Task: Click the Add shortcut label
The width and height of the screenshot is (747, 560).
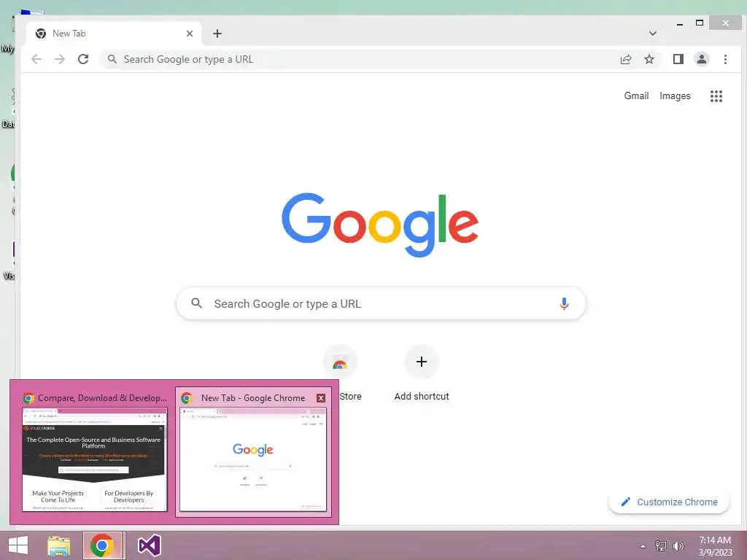Action: click(x=421, y=396)
